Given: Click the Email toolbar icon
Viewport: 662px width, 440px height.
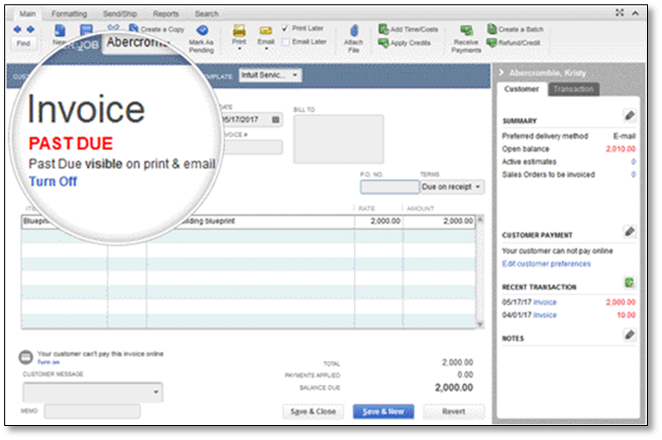Looking at the screenshot, I should (266, 31).
